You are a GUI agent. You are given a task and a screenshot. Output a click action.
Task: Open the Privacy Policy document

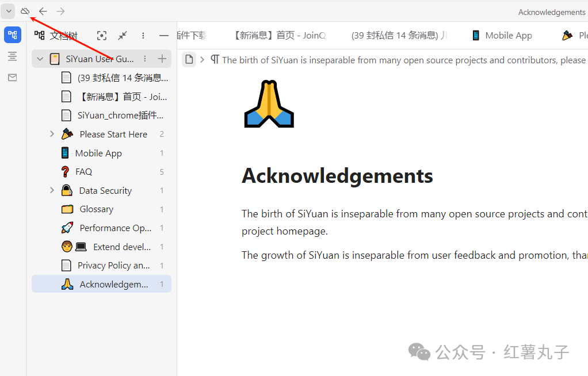pyautogui.click(x=102, y=266)
